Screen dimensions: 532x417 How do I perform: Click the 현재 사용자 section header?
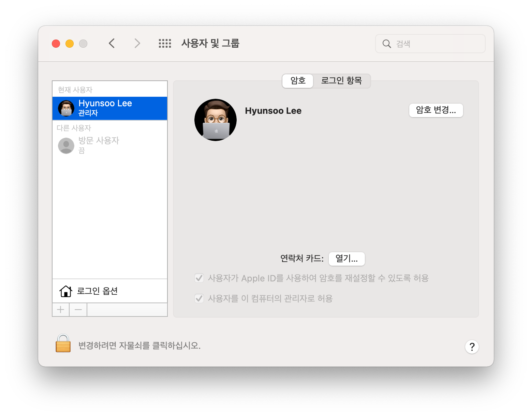(x=75, y=90)
